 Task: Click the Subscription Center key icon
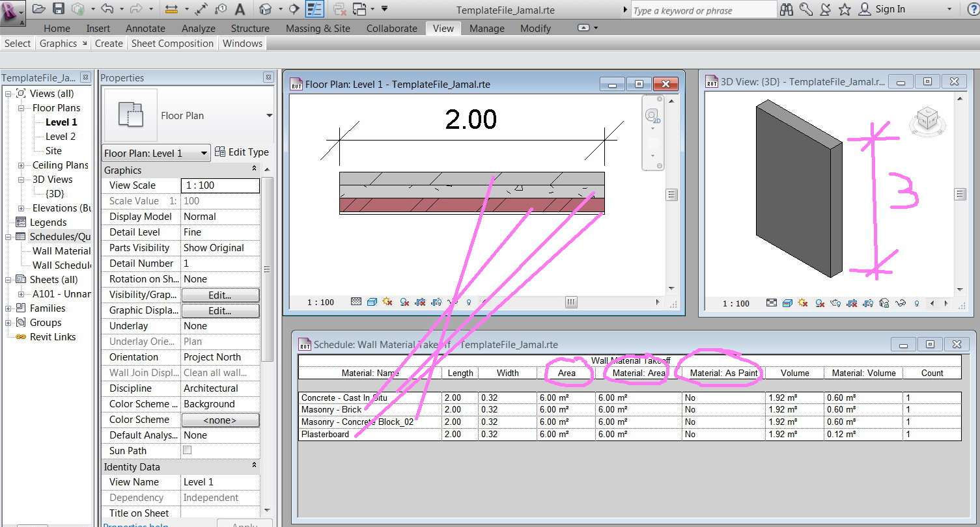[806, 9]
